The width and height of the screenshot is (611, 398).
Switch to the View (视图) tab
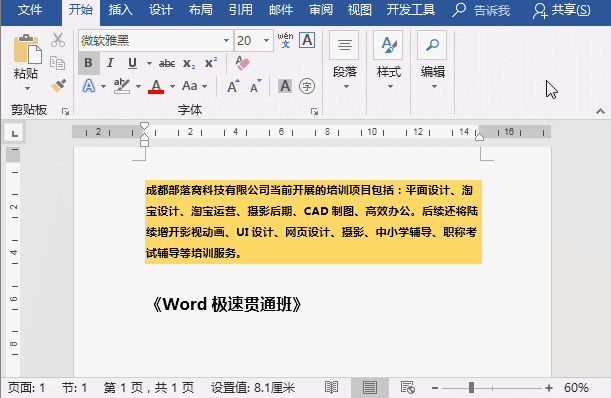coord(360,10)
